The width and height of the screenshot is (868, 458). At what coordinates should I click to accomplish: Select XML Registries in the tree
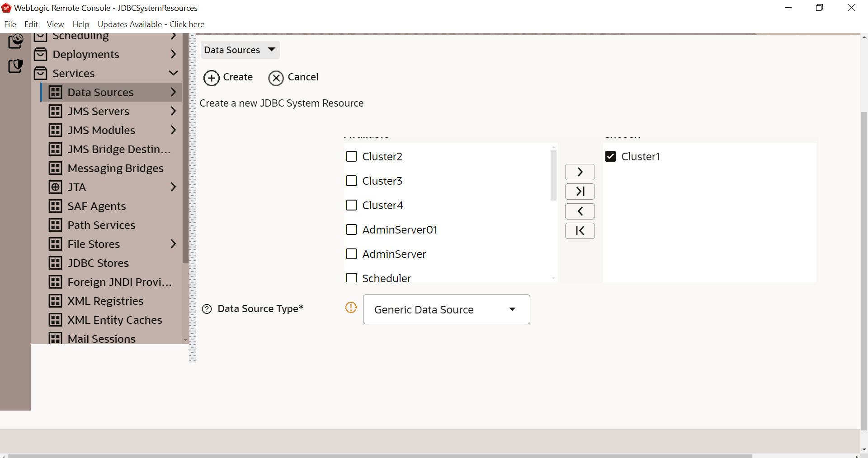tap(105, 301)
